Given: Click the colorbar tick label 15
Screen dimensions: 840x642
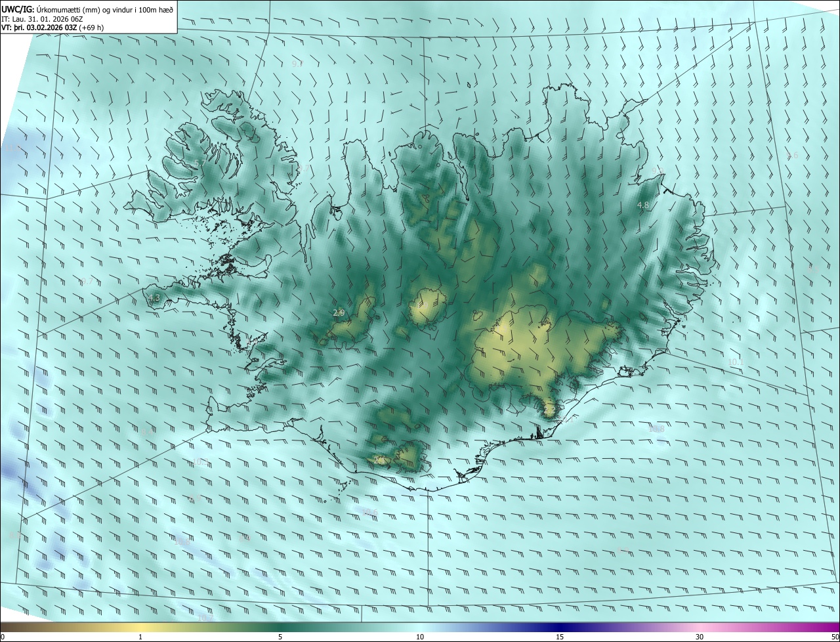Looking at the screenshot, I should pyautogui.click(x=560, y=637).
